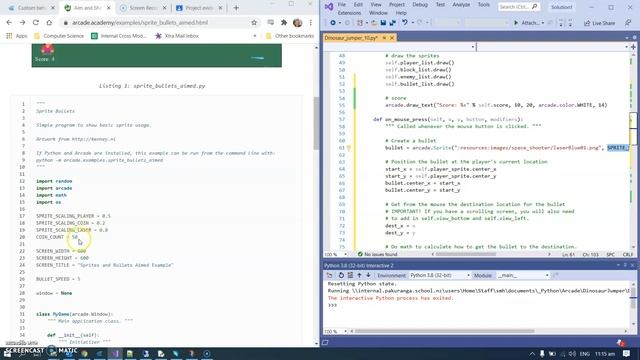This screenshot has height=360, width=640.
Task: Open editor zoom 100 % dropdown
Action: tap(345, 254)
